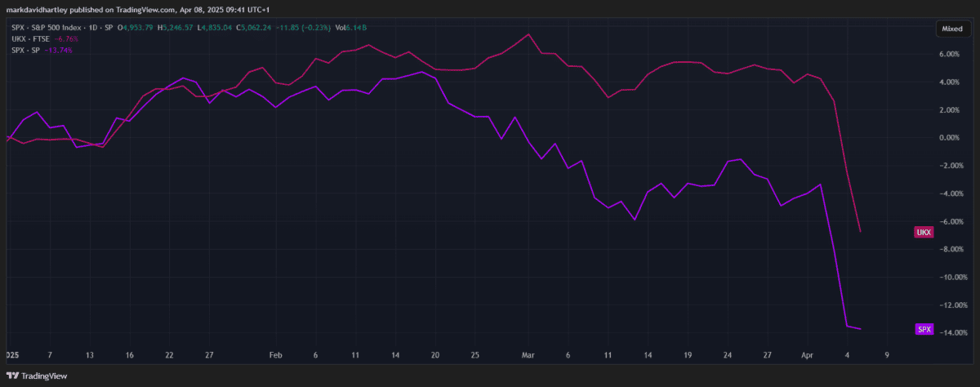The image size is (980, 387).
Task: Click the Feb marker on time axis
Action: pyautogui.click(x=275, y=356)
